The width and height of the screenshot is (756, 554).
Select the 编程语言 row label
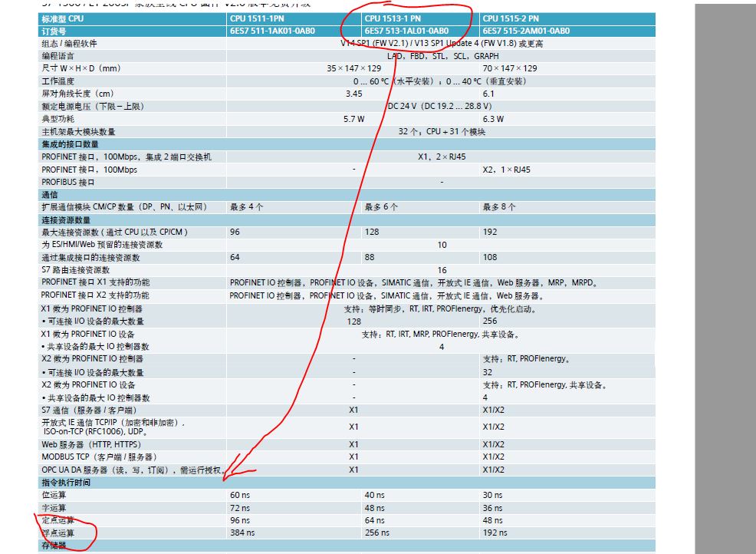coord(58,56)
